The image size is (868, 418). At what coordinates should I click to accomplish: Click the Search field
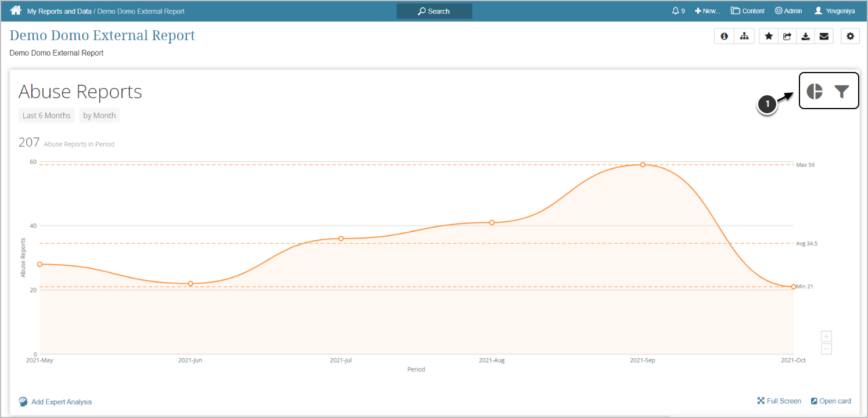coord(434,11)
